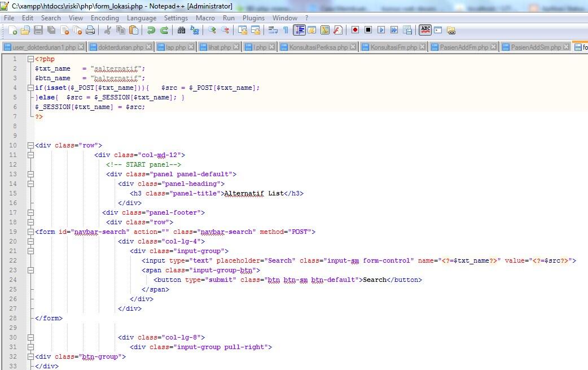Switch to the PasienAddFm.php tab

[464, 47]
